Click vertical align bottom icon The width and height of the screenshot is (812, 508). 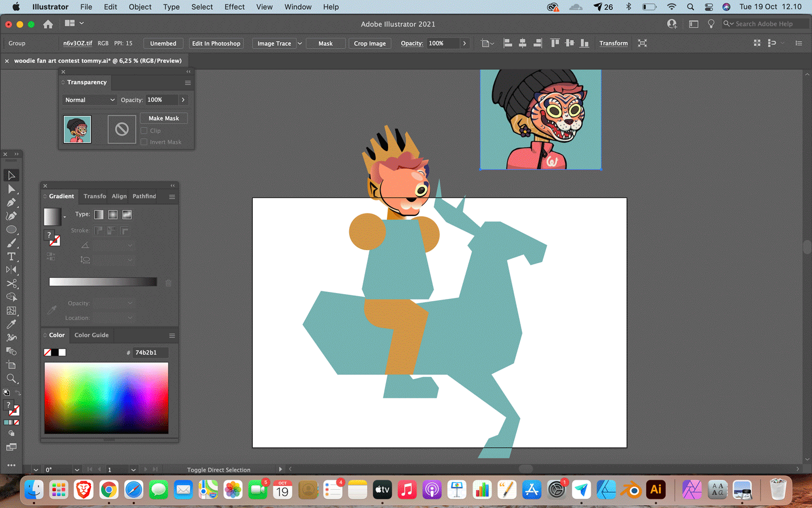coord(584,43)
